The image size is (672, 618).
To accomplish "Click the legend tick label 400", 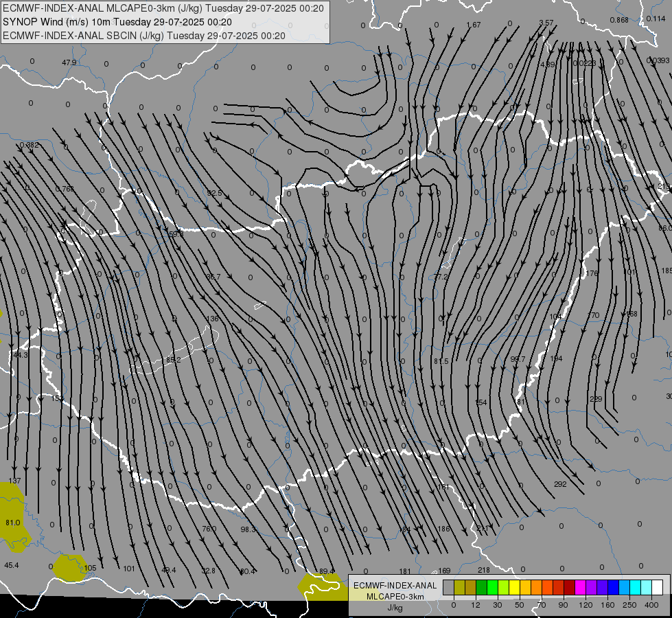I will (x=651, y=605).
